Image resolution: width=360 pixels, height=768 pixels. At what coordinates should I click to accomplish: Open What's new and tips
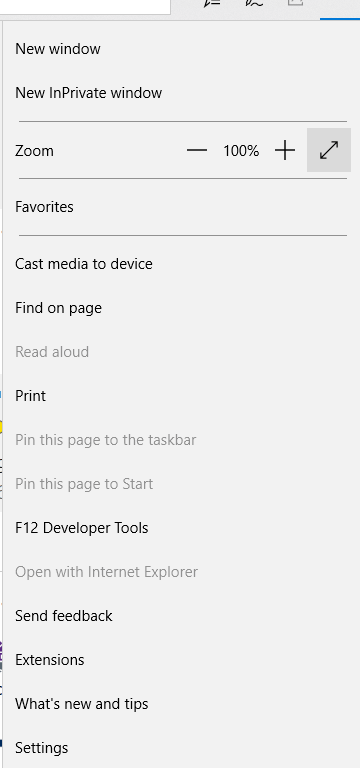coord(181,704)
